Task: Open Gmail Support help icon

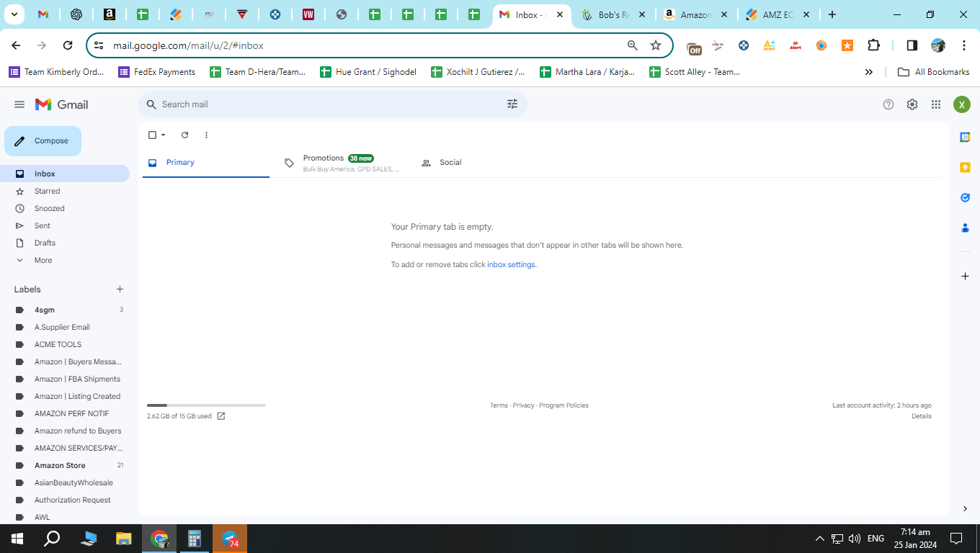Action: coord(888,104)
